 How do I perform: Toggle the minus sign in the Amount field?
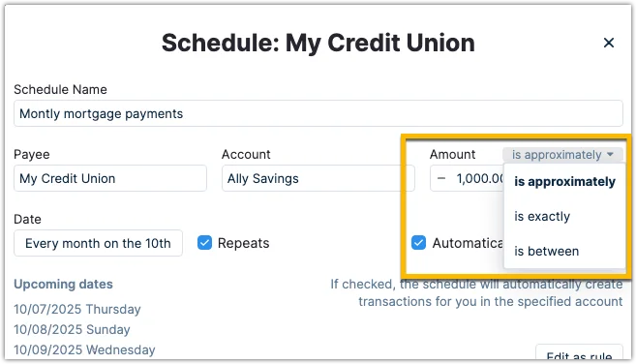[x=441, y=178]
